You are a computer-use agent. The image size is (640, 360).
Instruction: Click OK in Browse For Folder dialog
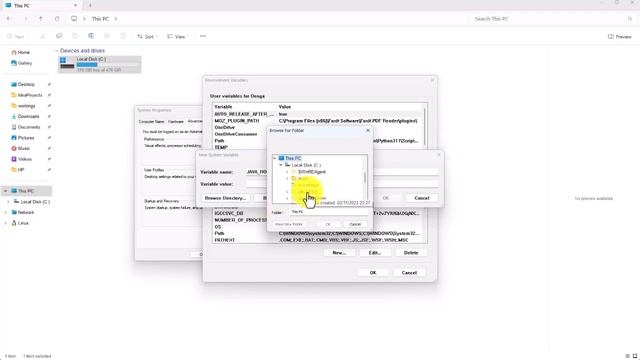(328, 224)
